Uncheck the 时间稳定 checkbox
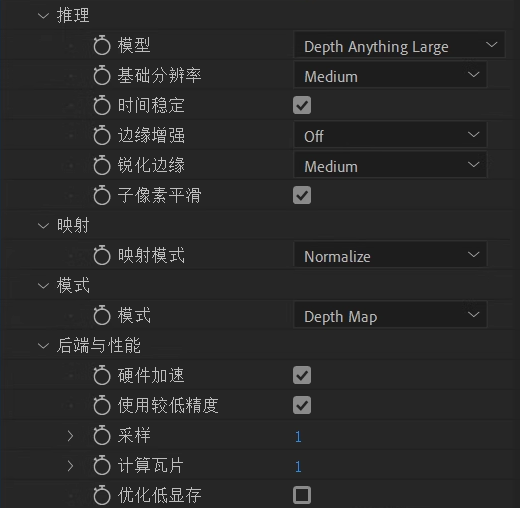Image resolution: width=520 pixels, height=508 pixels. click(302, 105)
